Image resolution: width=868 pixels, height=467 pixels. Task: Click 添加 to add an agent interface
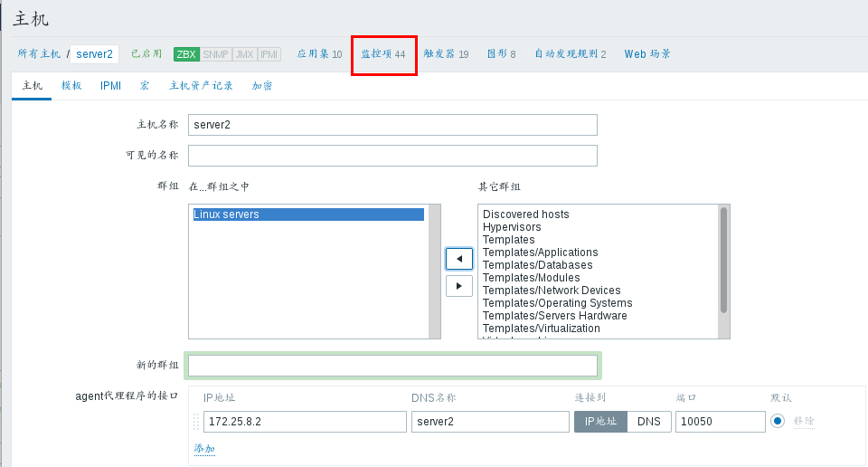204,449
